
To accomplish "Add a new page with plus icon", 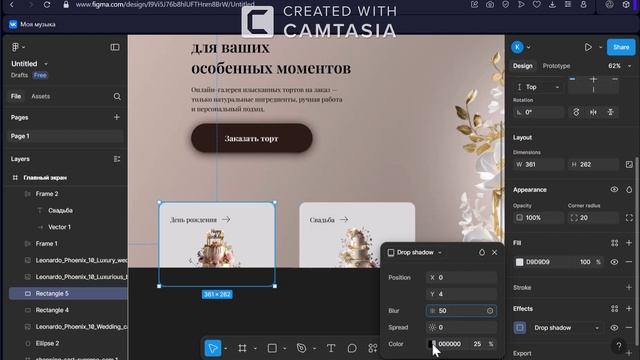I will (117, 117).
